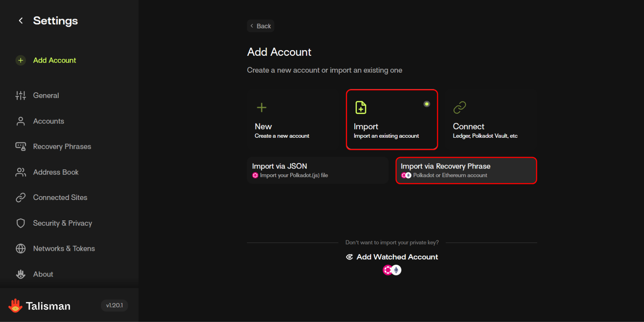
Task: Open the About section
Action: click(x=43, y=274)
